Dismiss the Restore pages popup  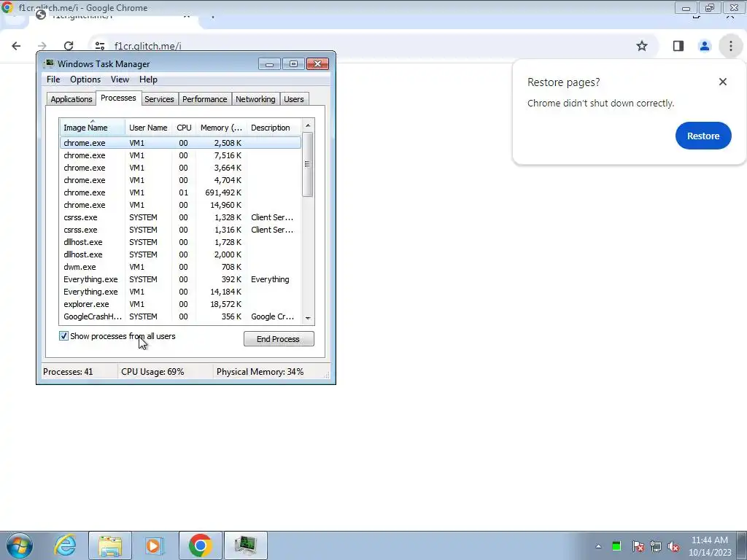723,82
